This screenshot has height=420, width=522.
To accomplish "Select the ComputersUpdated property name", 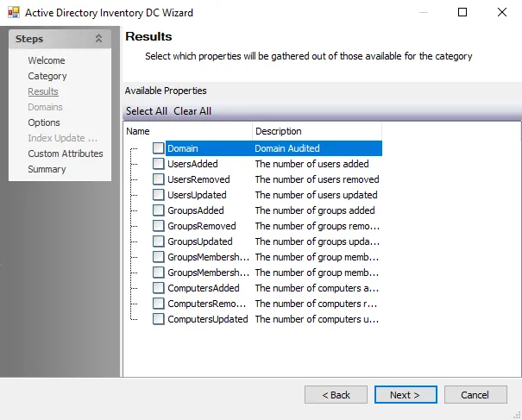I will [208, 319].
